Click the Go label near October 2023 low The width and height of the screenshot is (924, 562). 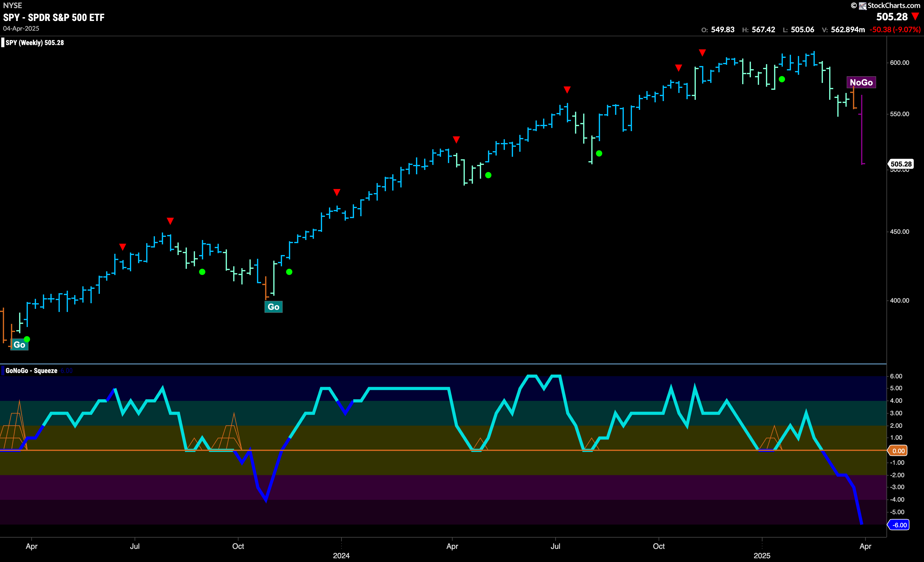273,307
